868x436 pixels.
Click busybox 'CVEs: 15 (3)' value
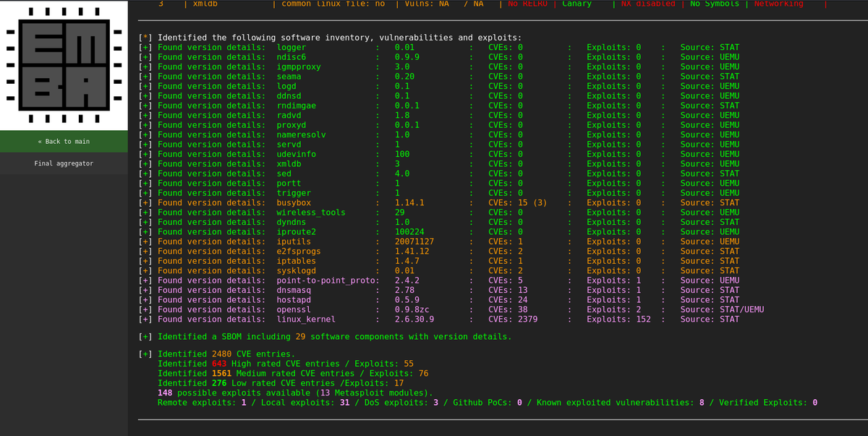(x=518, y=202)
